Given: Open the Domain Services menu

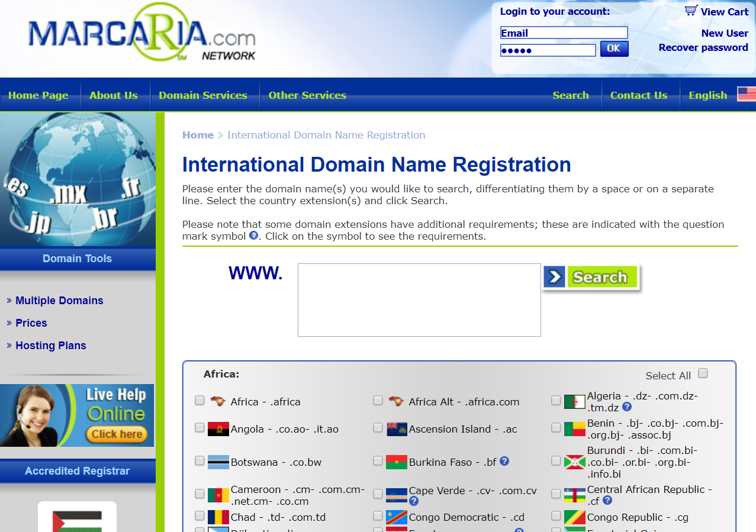Looking at the screenshot, I should click(203, 95).
